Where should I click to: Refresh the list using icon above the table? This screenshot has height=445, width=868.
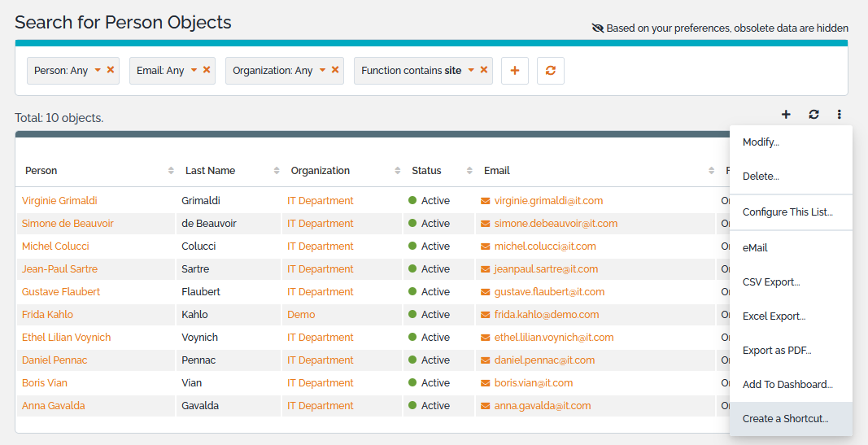813,115
